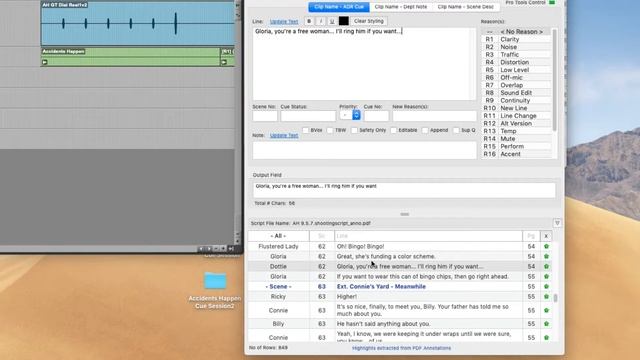Click the Cue No input field
This screenshot has width=640, height=360.
[376, 116]
